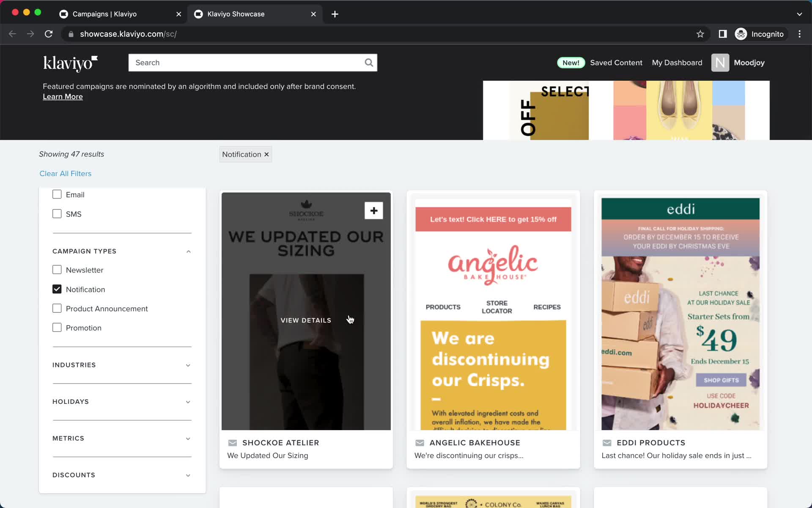812x508 pixels.
Task: Open the browser side panel icon
Action: [x=723, y=34]
